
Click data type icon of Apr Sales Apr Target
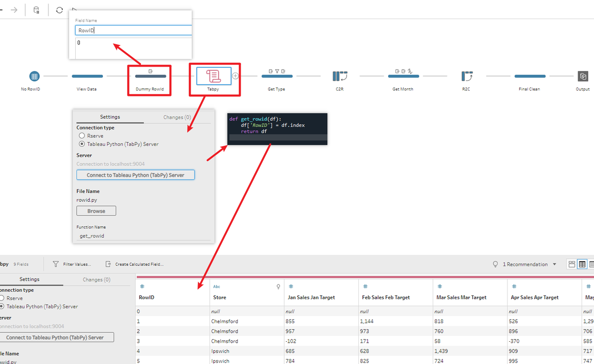point(514,286)
